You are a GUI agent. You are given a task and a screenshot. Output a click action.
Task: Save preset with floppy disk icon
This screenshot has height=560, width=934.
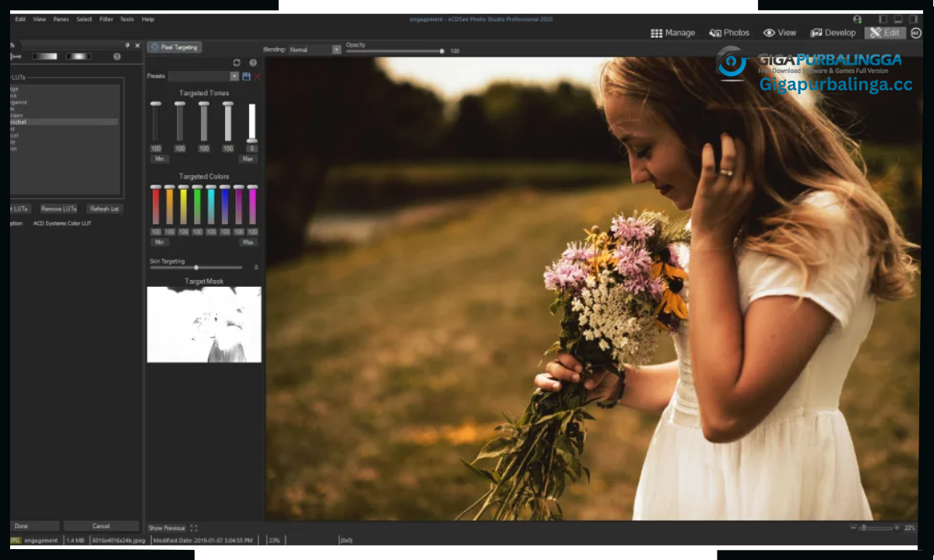247,76
